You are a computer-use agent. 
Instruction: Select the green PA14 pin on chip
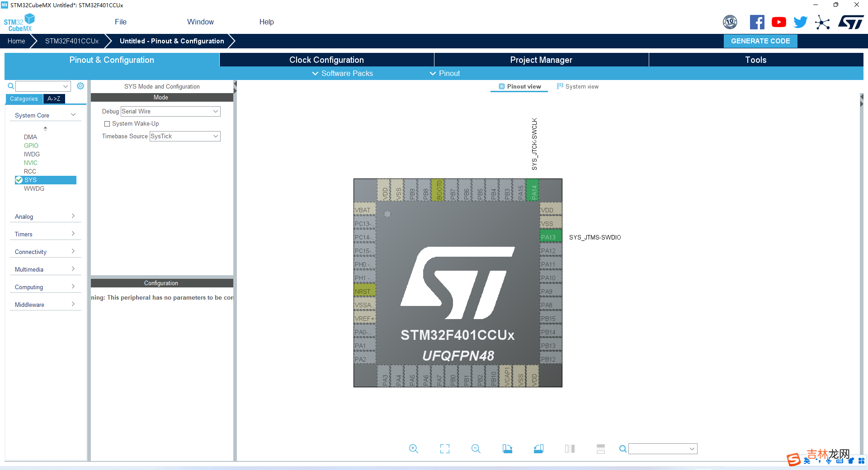click(x=533, y=191)
